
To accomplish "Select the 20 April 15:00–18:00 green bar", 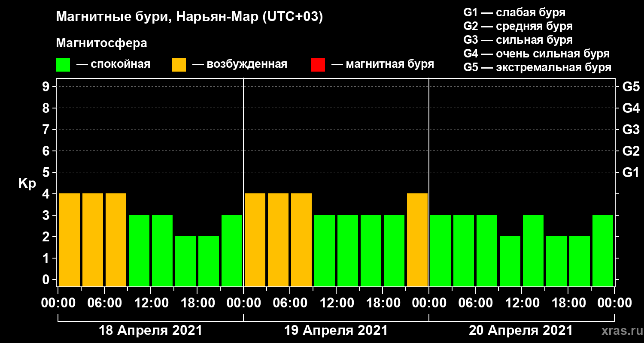I will pos(556,261).
